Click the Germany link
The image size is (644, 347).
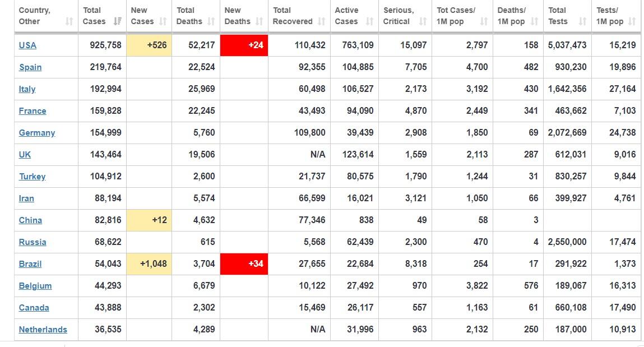[x=37, y=133]
